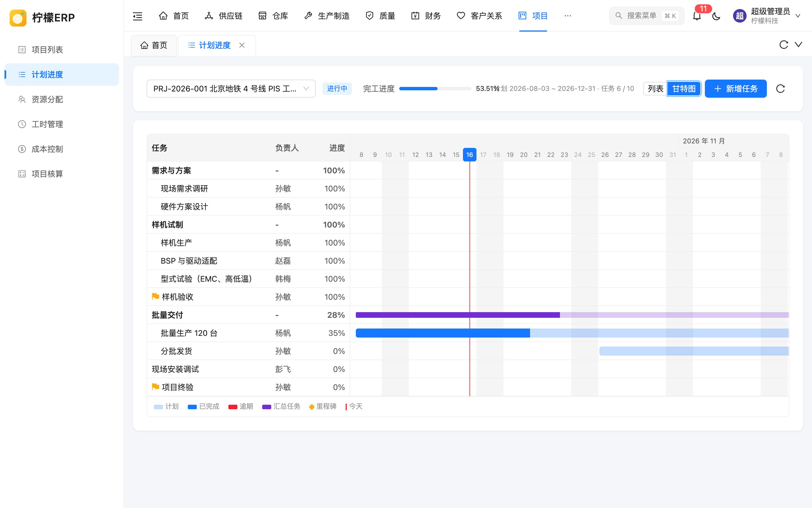The height and width of the screenshot is (508, 812).
Task: Collapse the sidebar menu icon
Action: click(x=138, y=16)
